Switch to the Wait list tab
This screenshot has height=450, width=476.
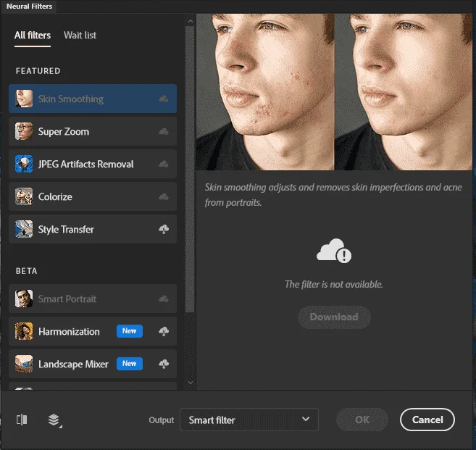pos(80,36)
